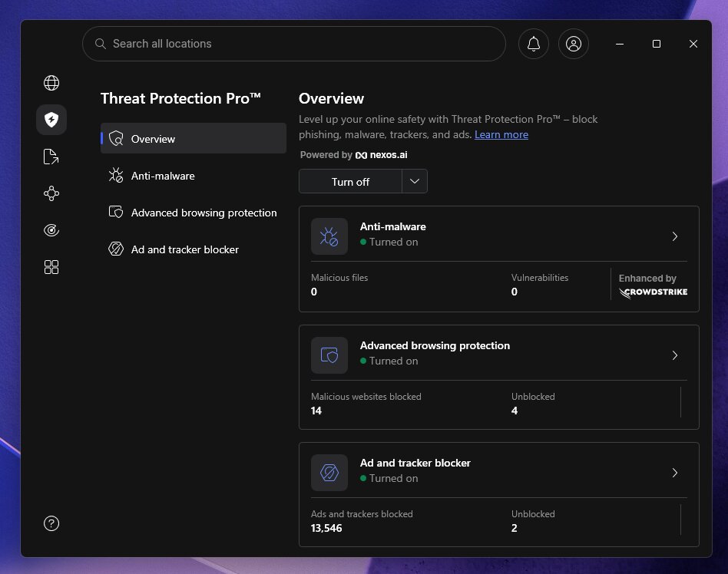Click the Ad and tracker blocker card icon

point(329,473)
